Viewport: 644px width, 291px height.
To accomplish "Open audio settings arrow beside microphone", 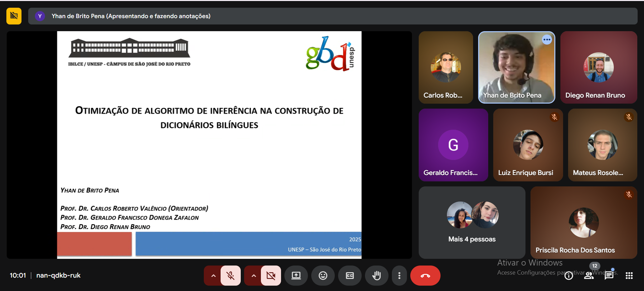I will (x=213, y=276).
